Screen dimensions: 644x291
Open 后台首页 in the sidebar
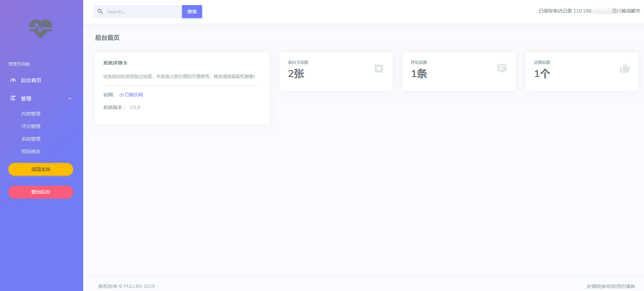click(x=31, y=80)
